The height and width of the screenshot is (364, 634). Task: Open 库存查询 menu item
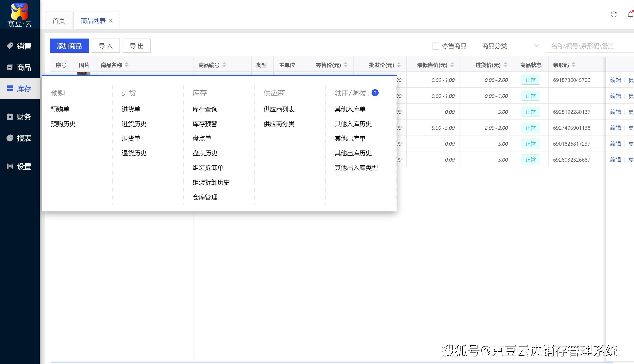tap(205, 109)
